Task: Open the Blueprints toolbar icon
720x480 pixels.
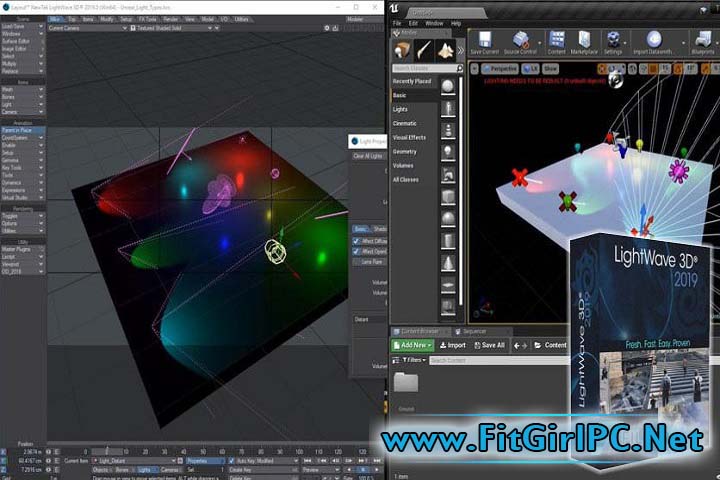Action: tap(702, 41)
